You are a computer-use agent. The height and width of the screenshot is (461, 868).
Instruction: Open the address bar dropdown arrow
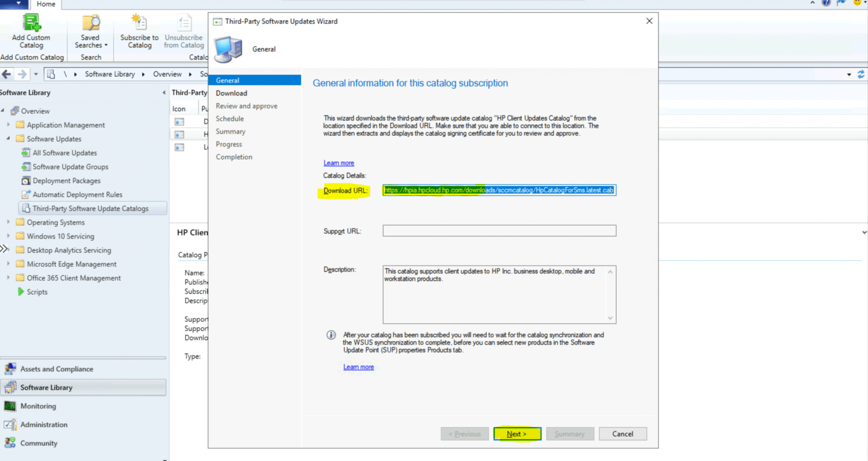[x=849, y=75]
